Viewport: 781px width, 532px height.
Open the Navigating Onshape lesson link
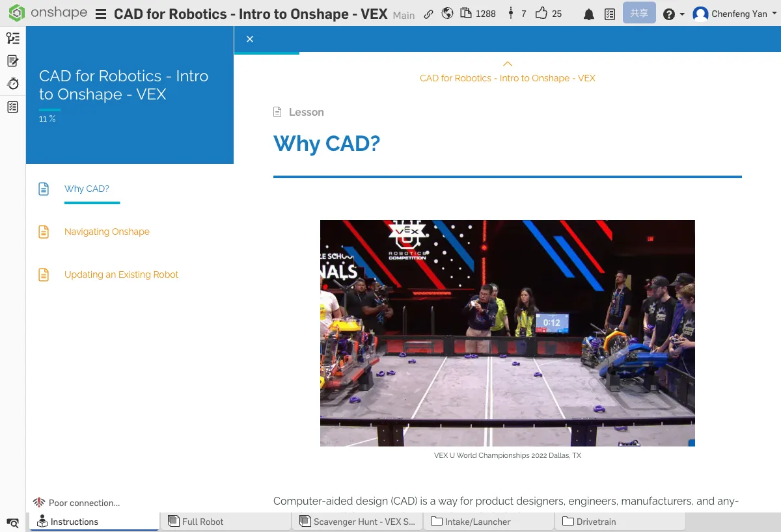(x=107, y=232)
